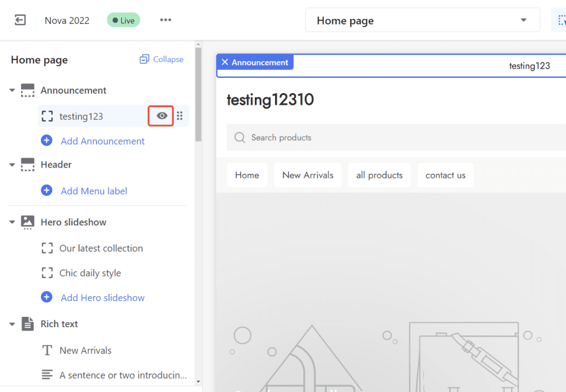The height and width of the screenshot is (392, 566).
Task: Click the sidebar scrollbar up arrow
Action: click(x=198, y=44)
